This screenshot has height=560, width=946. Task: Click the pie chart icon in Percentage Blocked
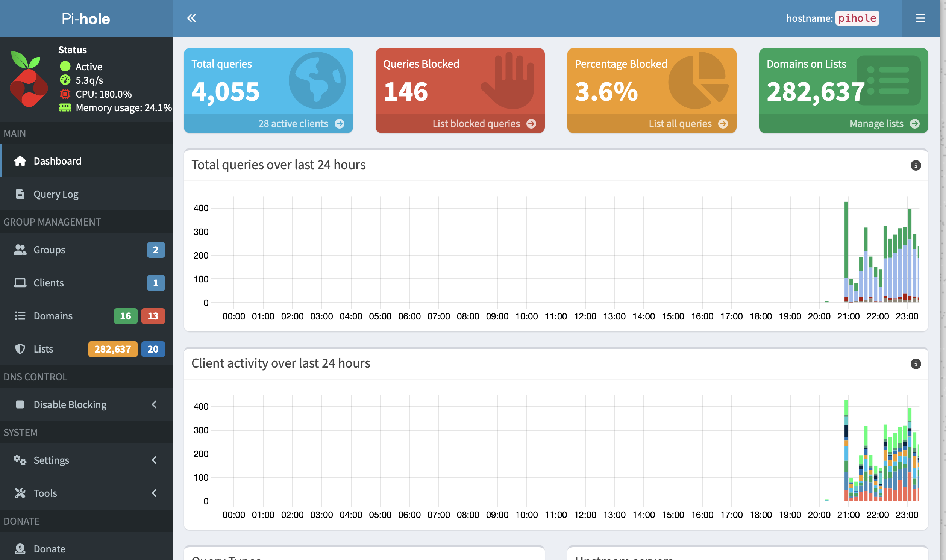coord(697,80)
